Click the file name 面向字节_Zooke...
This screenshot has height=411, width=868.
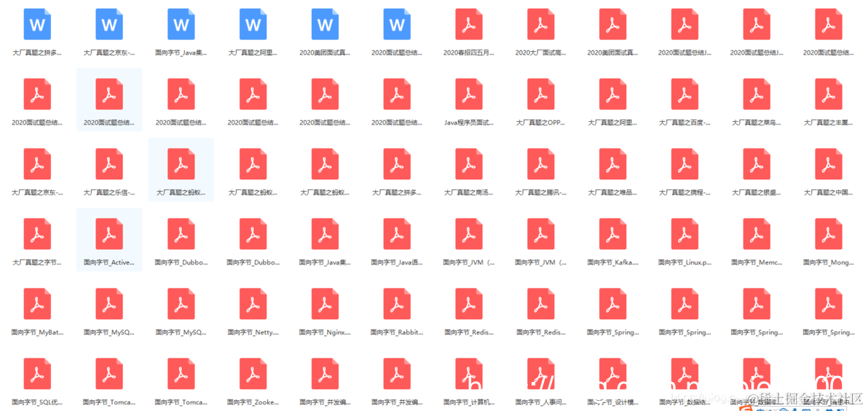pyautogui.click(x=253, y=402)
